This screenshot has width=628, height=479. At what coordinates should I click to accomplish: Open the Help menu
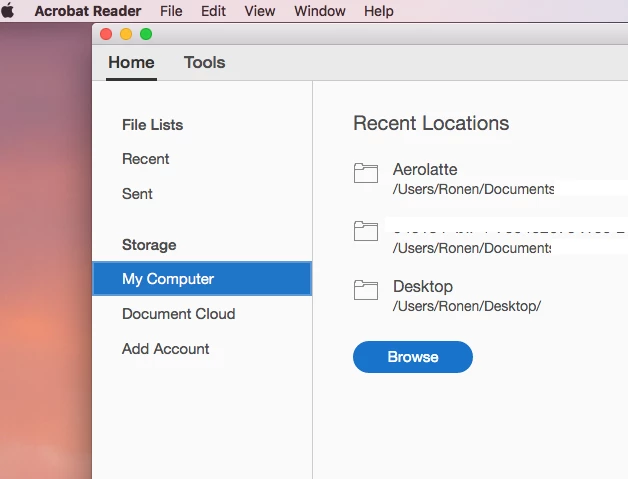[378, 11]
